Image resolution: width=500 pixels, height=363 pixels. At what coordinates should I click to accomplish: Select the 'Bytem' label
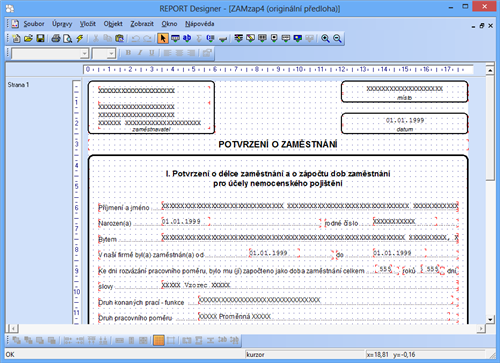(108, 239)
